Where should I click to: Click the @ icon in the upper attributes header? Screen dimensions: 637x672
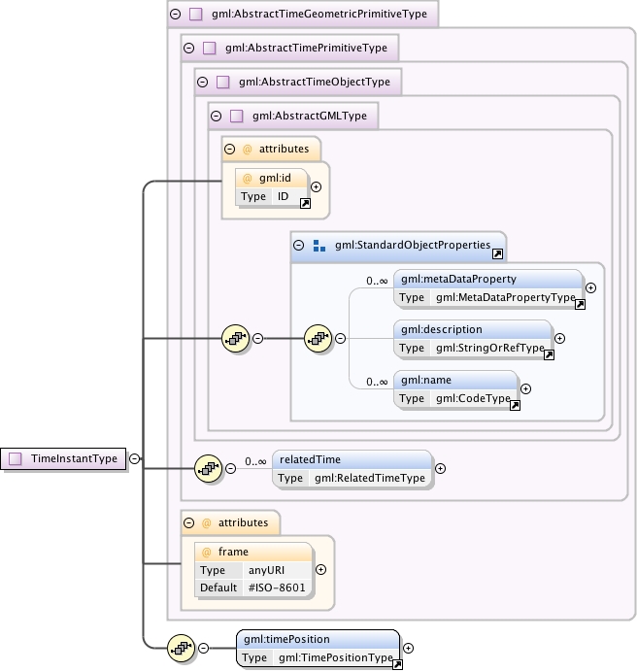coord(248,150)
